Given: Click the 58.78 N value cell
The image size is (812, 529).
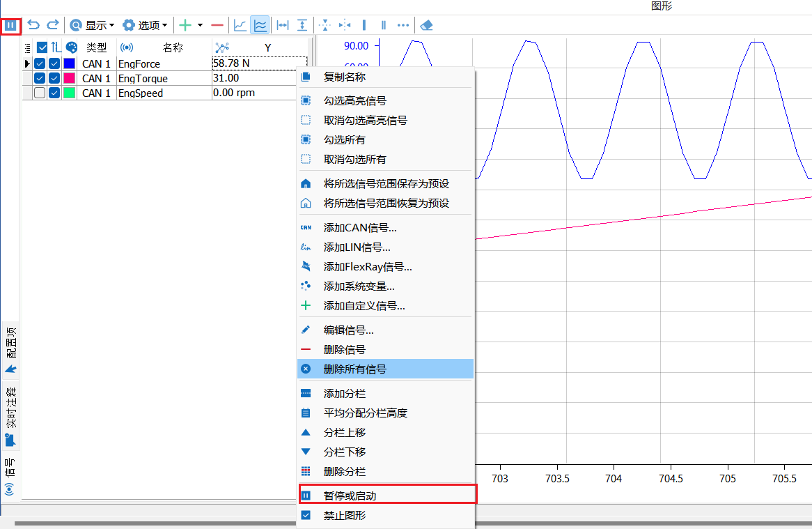Looking at the screenshot, I should [260, 63].
